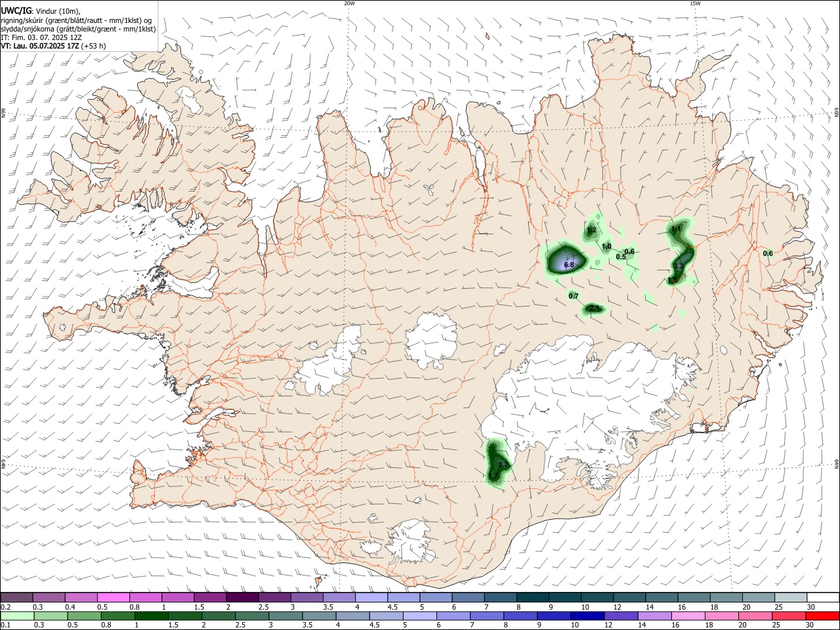Select the red 25–30 rain legend swatch
Viewport: 840px width, 630px height.
(x=789, y=616)
